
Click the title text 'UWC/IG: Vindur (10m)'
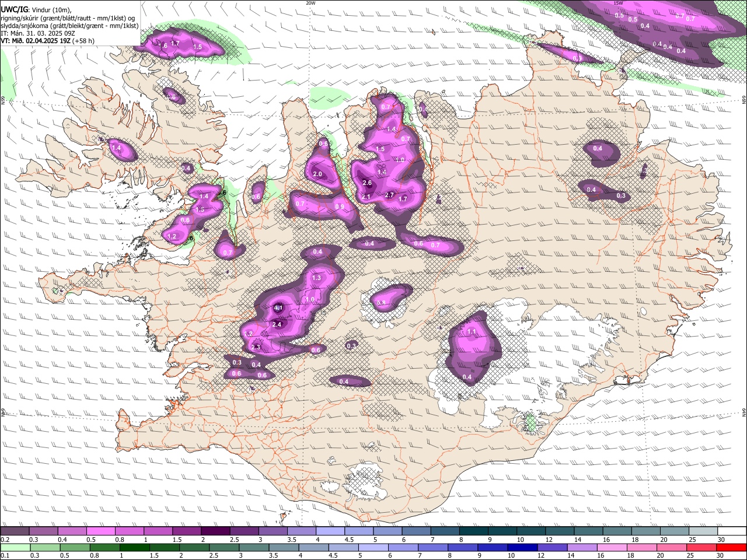pos(36,9)
